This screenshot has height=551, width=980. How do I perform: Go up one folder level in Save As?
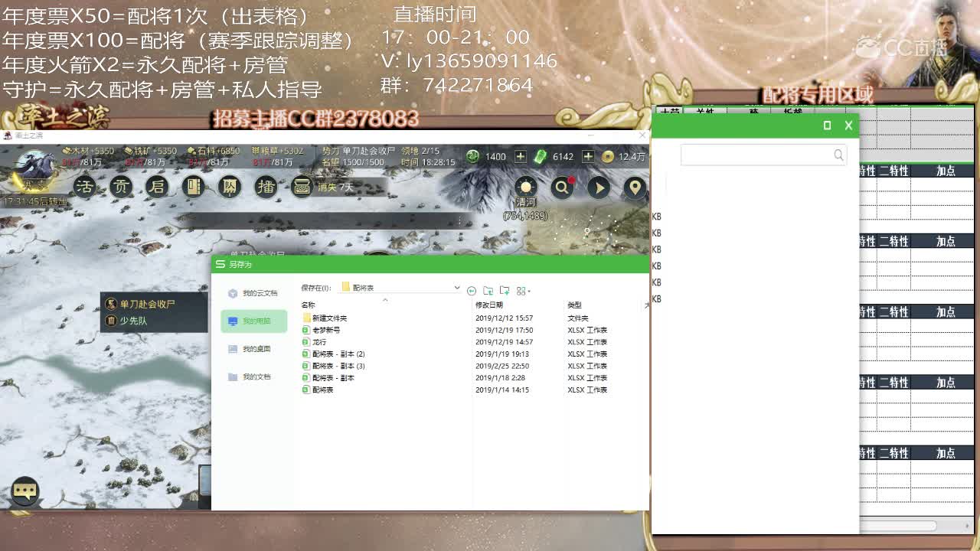click(488, 291)
